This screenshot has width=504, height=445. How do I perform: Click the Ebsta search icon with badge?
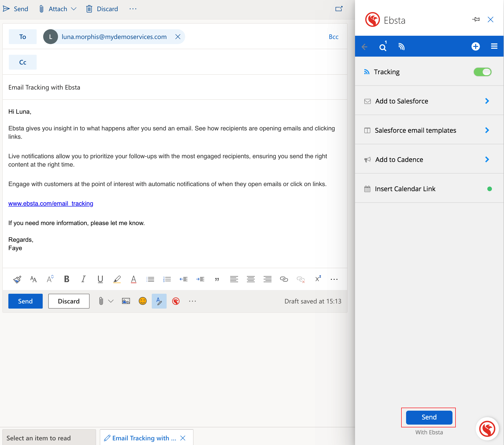click(x=383, y=47)
